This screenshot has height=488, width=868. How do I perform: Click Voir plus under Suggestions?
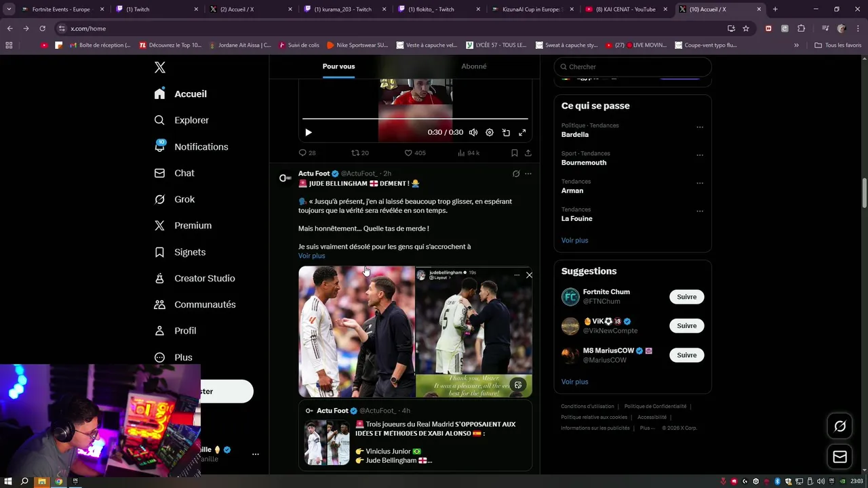(x=574, y=382)
